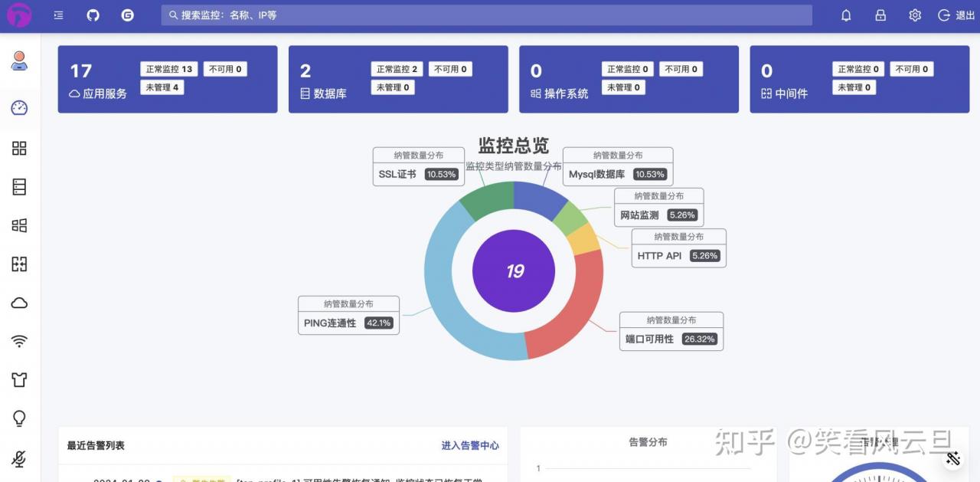Image resolution: width=980 pixels, height=482 pixels.
Task: Open the muted microphone sidebar icon
Action: (x=20, y=458)
